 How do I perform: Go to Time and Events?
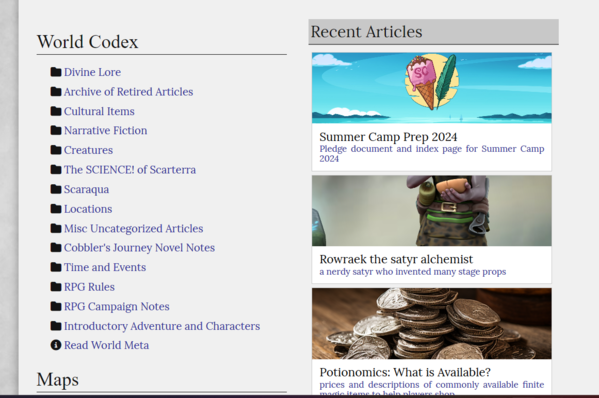click(105, 267)
